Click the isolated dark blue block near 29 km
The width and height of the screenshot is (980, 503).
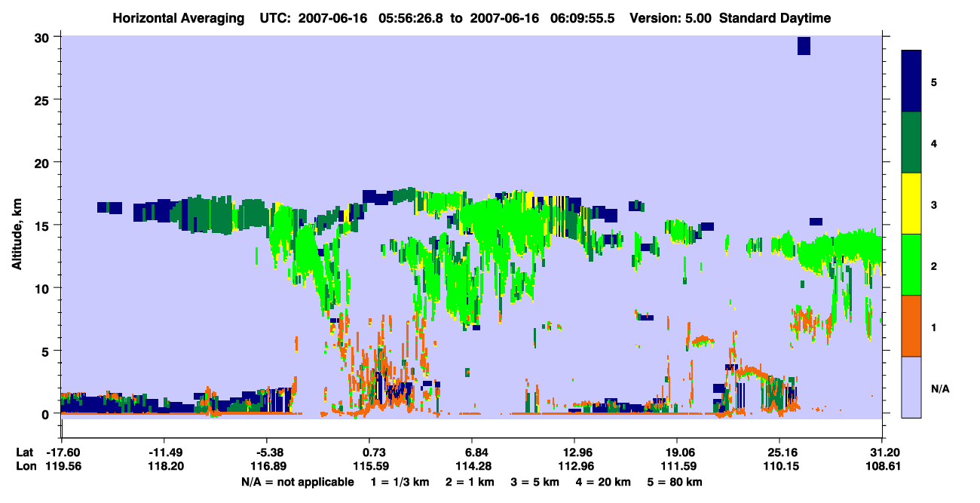(804, 46)
